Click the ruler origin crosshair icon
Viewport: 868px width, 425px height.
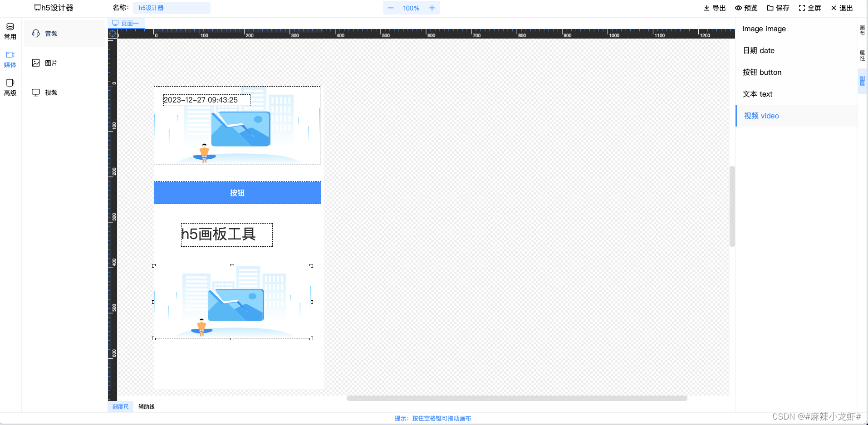113,34
